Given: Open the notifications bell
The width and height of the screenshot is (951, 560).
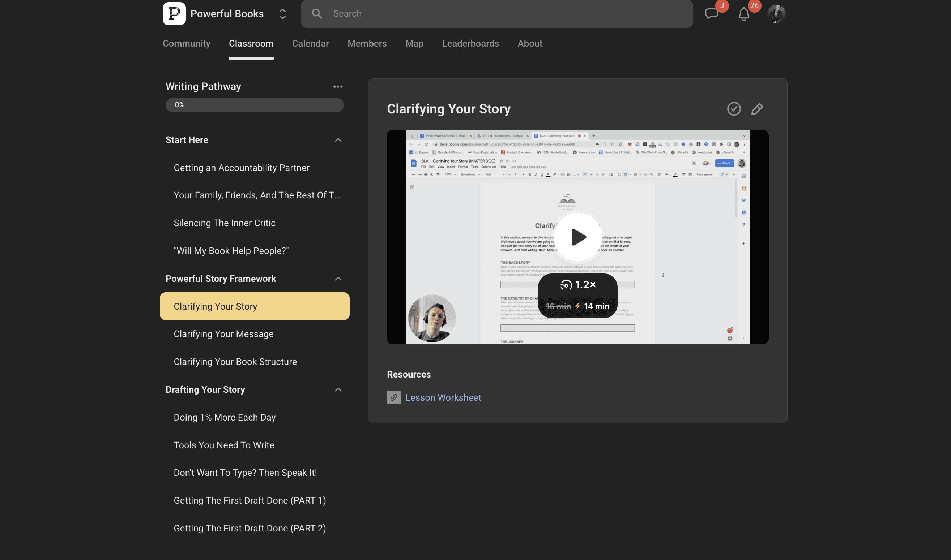Looking at the screenshot, I should pyautogui.click(x=744, y=14).
